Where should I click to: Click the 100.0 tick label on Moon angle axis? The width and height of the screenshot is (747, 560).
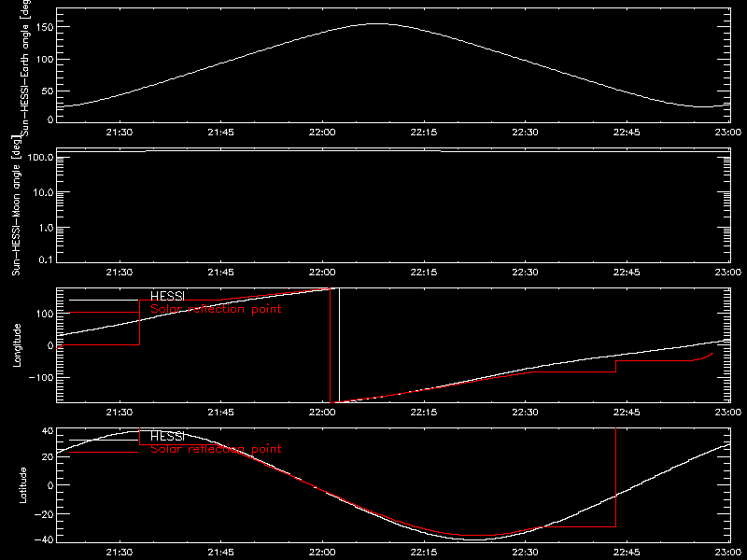40,158
